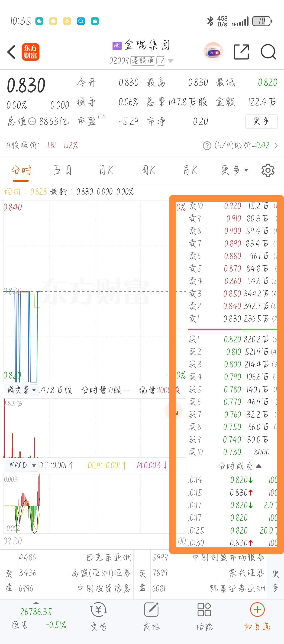Tap the 更多 quote details button

(261, 122)
